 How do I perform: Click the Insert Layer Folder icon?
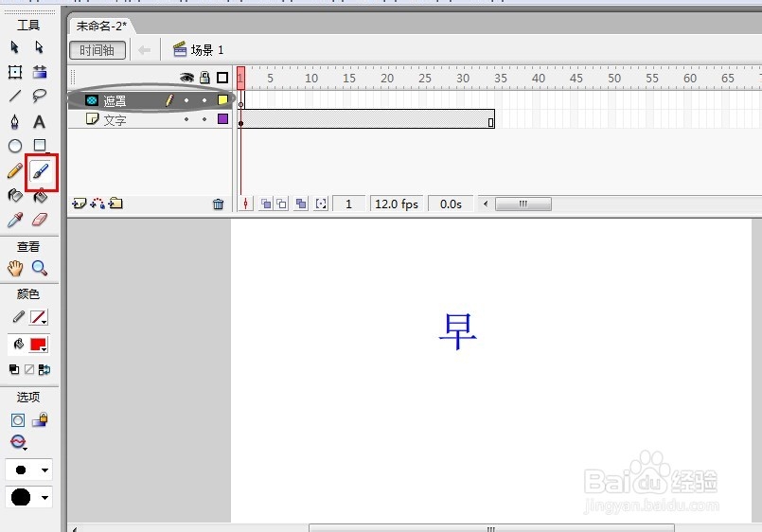[x=115, y=204]
